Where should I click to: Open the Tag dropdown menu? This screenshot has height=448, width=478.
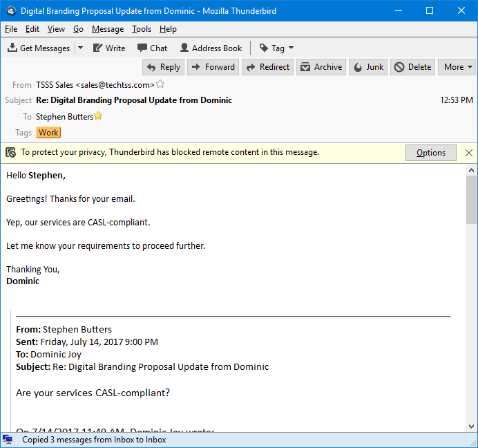click(276, 48)
